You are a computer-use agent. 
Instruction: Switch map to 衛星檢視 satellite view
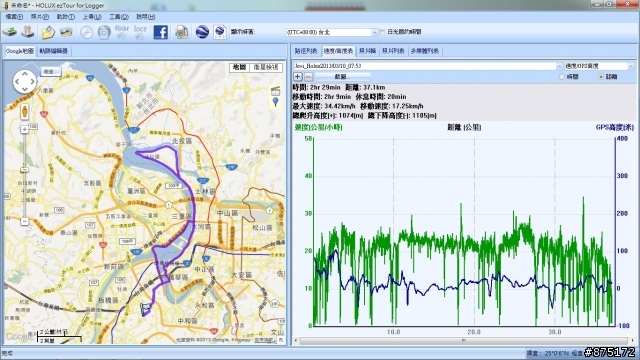(266, 67)
